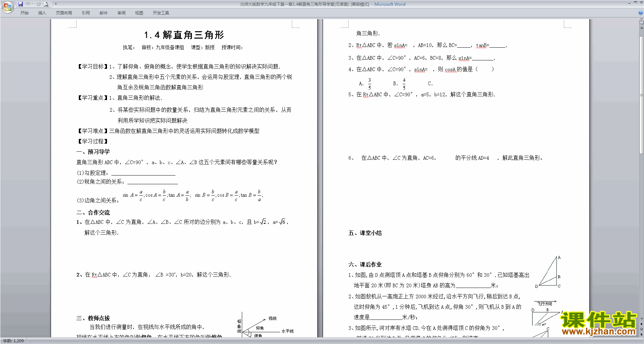Switch to the 页面布局 tab
Image resolution: width=644 pixels, height=344 pixels.
pos(64,13)
